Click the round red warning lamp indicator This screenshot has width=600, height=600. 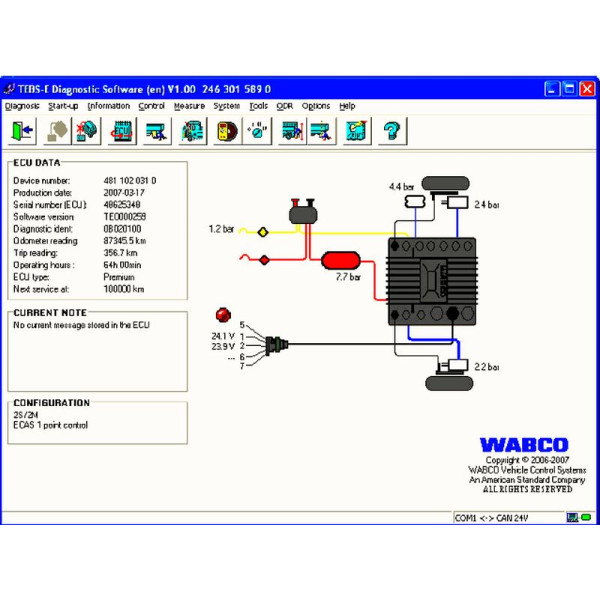point(222,314)
